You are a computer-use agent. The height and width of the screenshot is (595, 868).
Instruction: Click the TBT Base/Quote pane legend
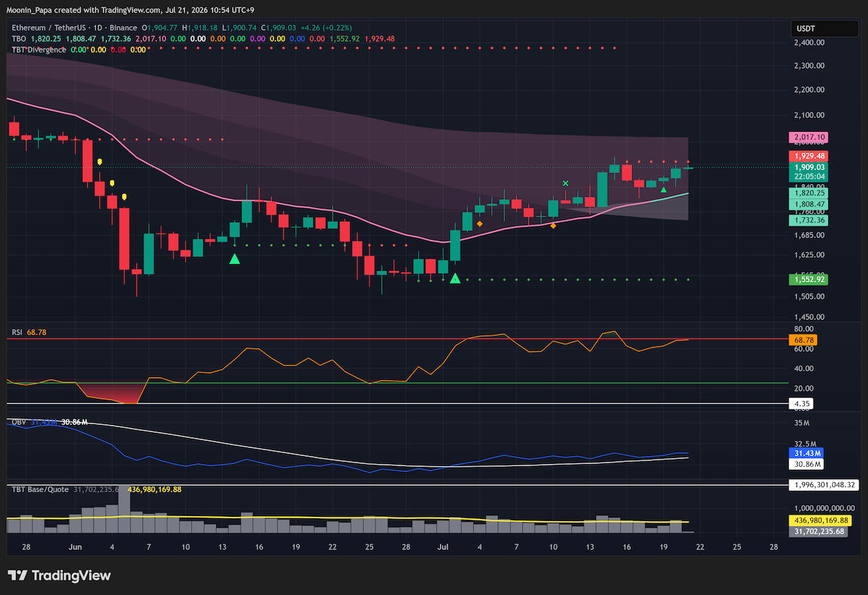click(39, 489)
